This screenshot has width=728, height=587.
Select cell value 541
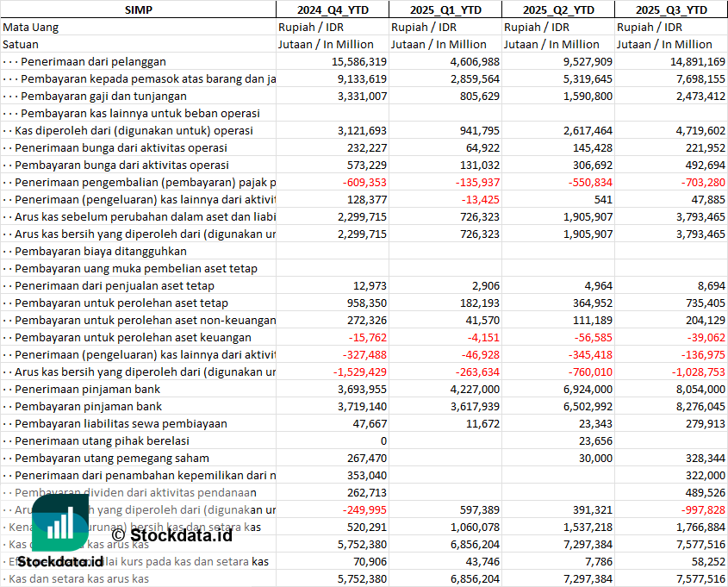[603, 200]
